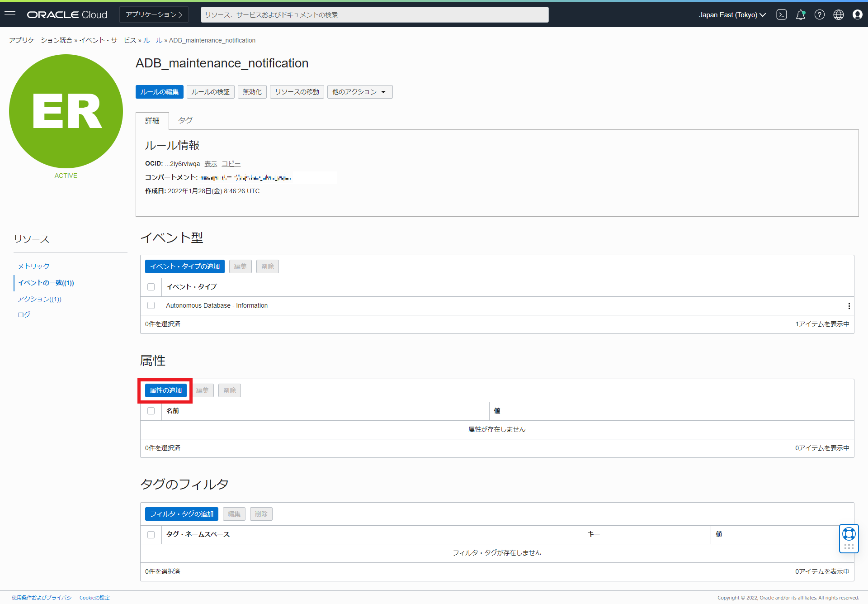This screenshot has height=604, width=868.
Task: Click the help question mark icon
Action: coord(819,14)
